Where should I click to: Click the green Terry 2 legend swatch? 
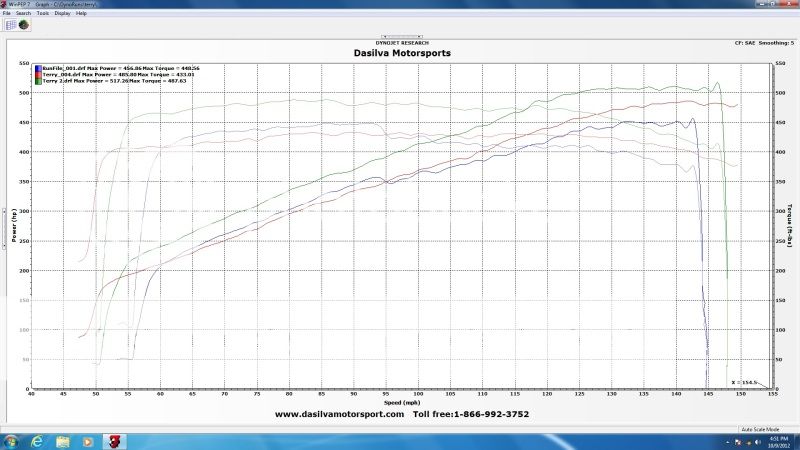pos(38,81)
